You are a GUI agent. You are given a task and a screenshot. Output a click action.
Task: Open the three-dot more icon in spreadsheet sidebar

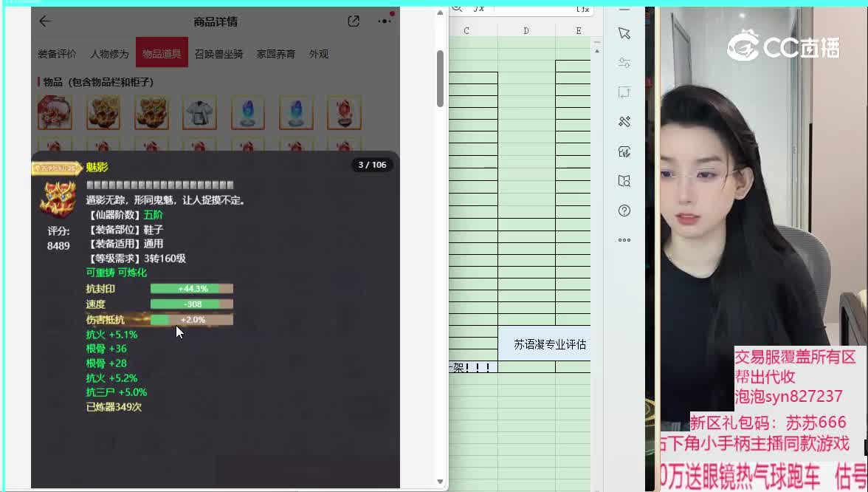[x=624, y=240]
